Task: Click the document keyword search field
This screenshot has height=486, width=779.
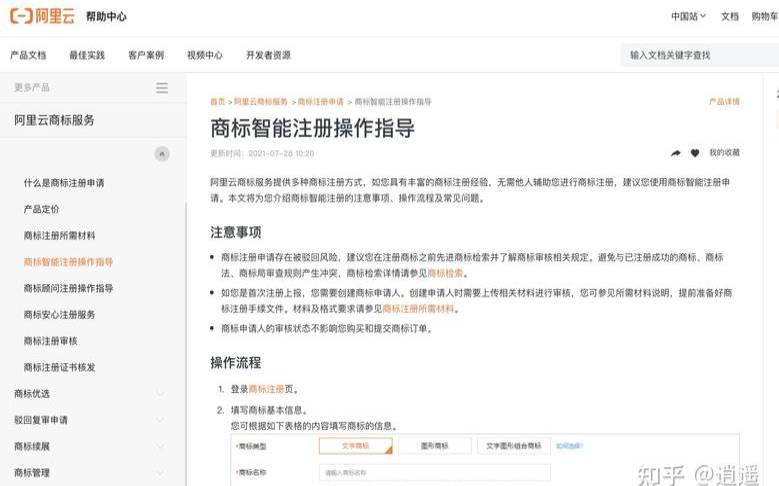Action: 700,55
